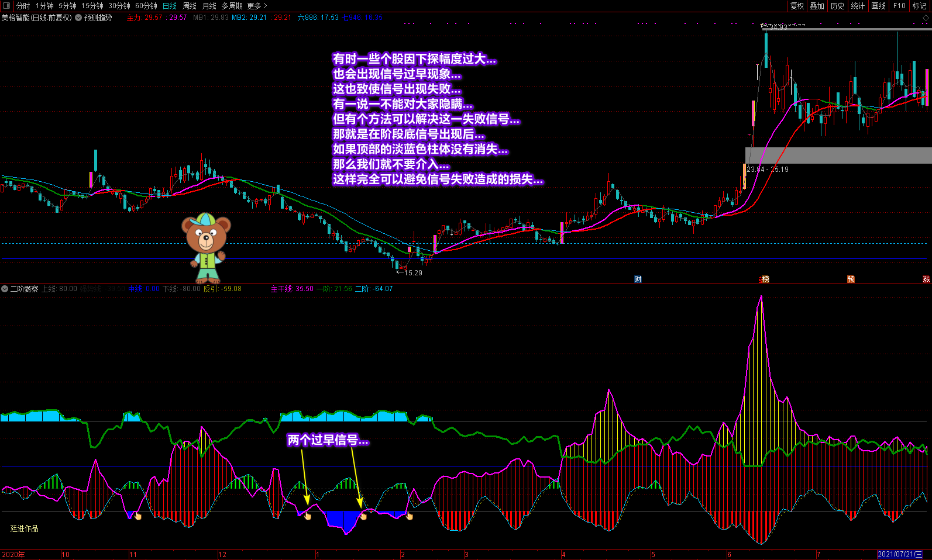Image resolution: width=932 pixels, height=560 pixels.
Task: Toggle 画线 drawing tools
Action: click(878, 6)
